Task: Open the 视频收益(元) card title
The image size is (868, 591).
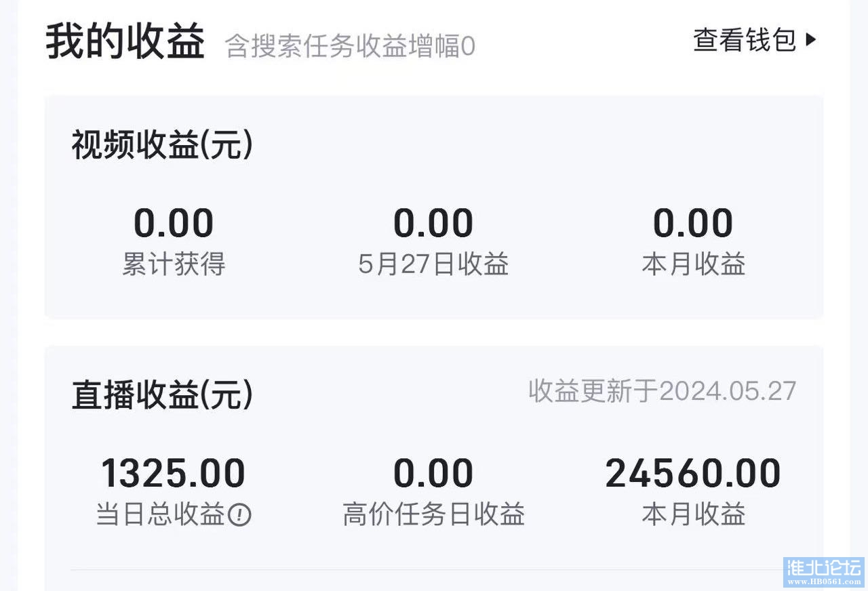Action: (162, 146)
